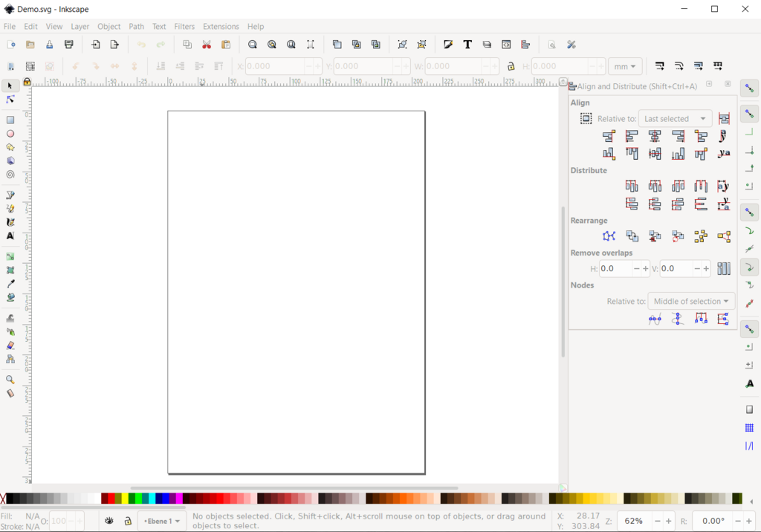Image resolution: width=761 pixels, height=532 pixels.
Task: Expand the palette menu arrow
Action: point(751,502)
